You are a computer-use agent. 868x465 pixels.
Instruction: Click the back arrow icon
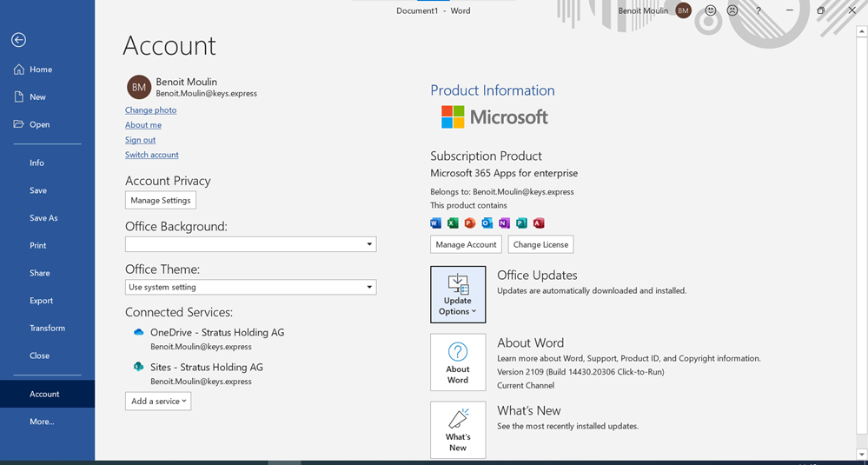[18, 40]
